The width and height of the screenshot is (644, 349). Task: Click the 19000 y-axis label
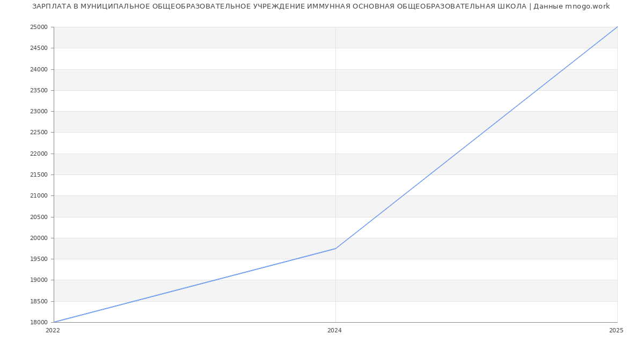[x=39, y=280]
